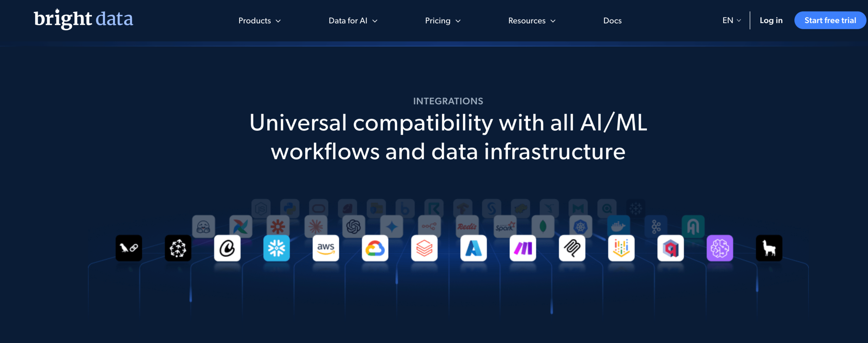
Task: Select the Python logo icon
Action: (290, 209)
